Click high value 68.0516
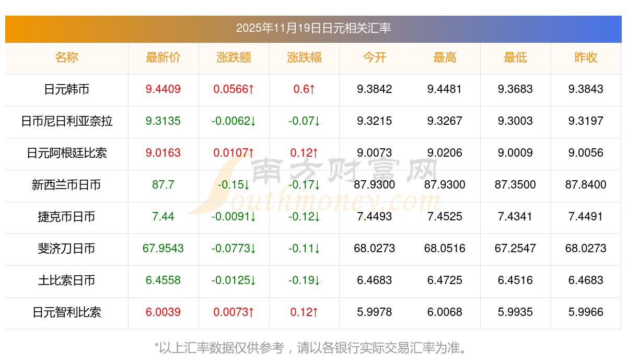This screenshot has height=364, width=627. tap(445, 249)
